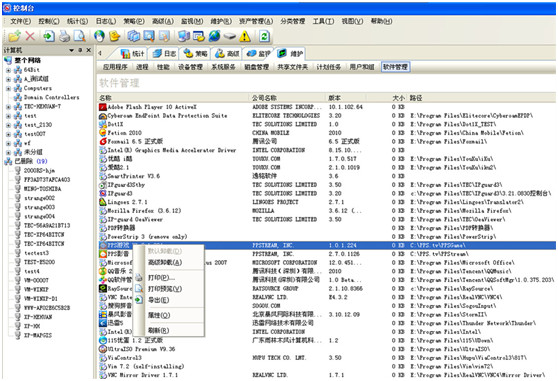Click the window with folder toolbar icon
This screenshot has width=558, height=381.
point(199,36)
